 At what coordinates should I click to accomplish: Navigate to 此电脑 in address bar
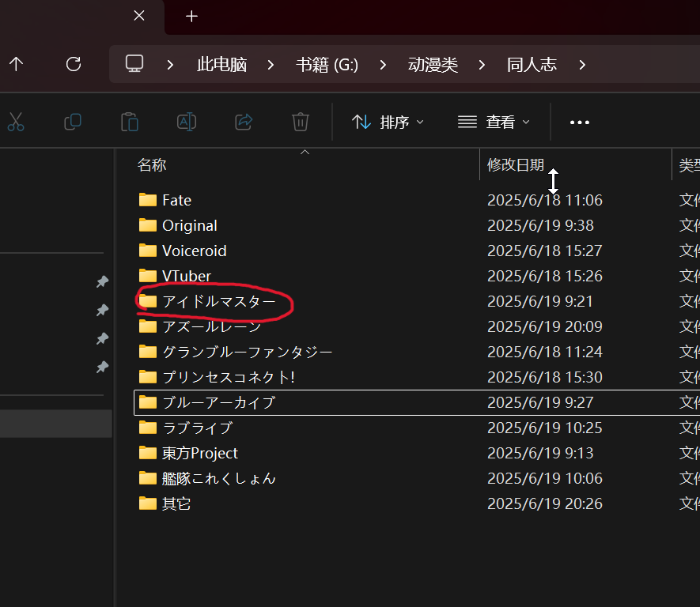pos(222,65)
